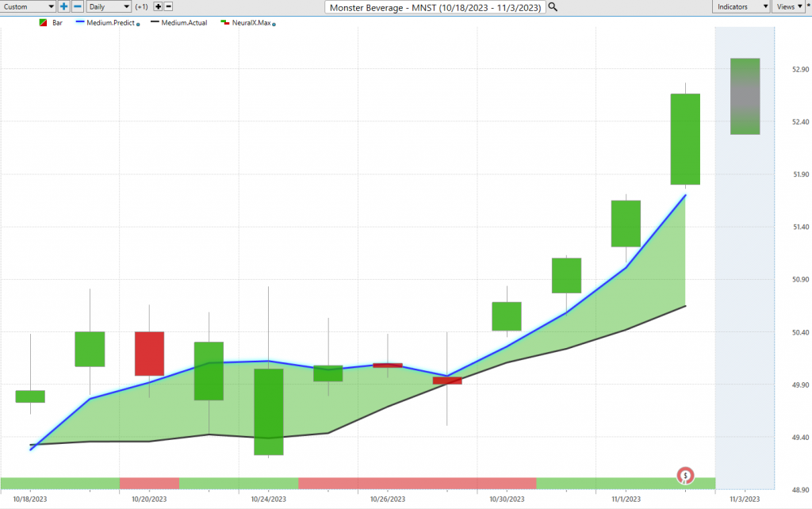The height and width of the screenshot is (509, 812).
Task: Click the Medium.Predict legend label
Action: click(111, 23)
